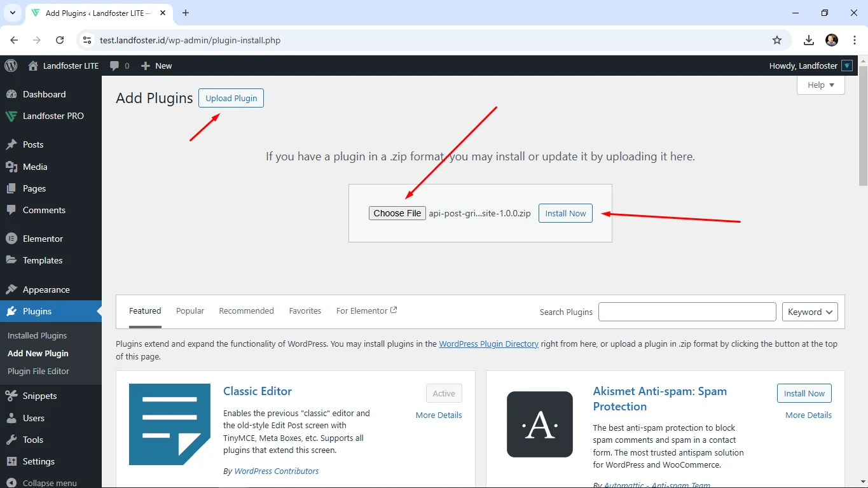Switch to the Featured tab
This screenshot has width=868, height=488.
click(x=145, y=311)
